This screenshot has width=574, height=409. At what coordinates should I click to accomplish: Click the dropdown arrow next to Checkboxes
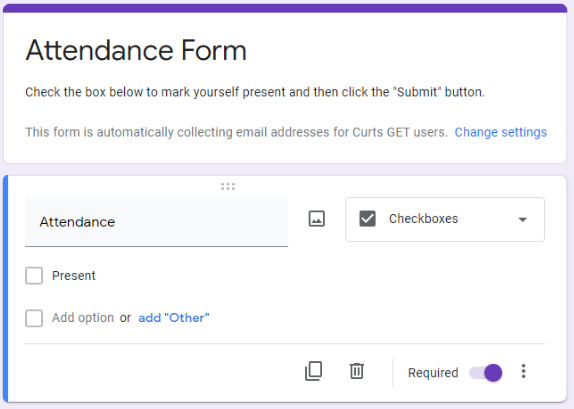click(x=522, y=220)
